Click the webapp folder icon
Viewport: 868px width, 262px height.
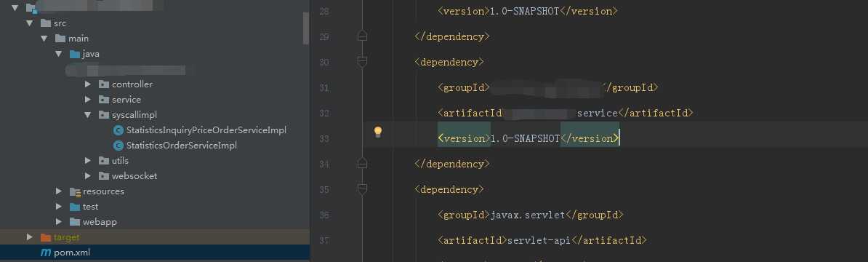click(75, 221)
